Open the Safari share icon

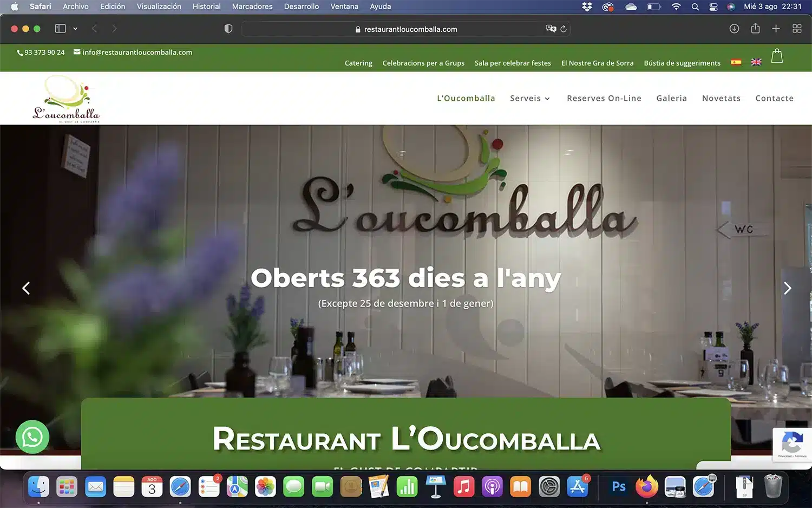point(755,29)
